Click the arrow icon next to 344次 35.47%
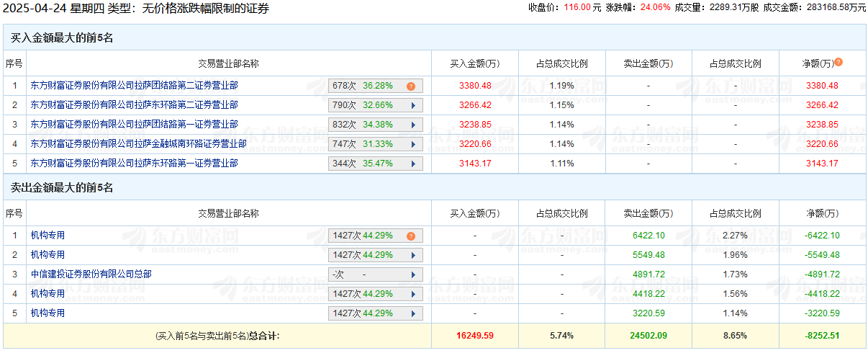The image size is (868, 353). click(x=413, y=164)
